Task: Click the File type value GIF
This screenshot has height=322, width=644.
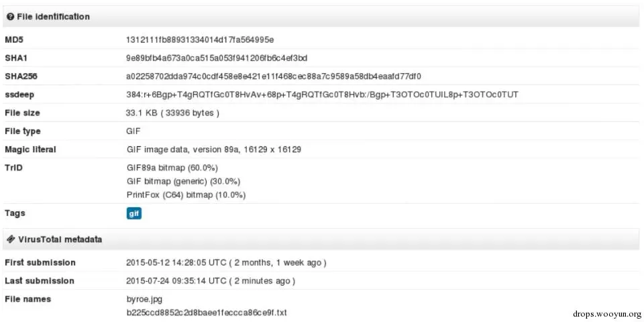Action: tap(133, 131)
